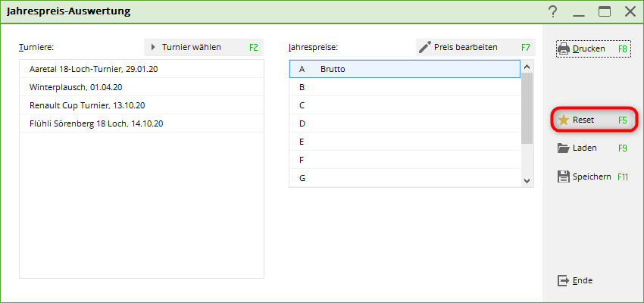Click the printer icon beside Drucken

(564, 48)
